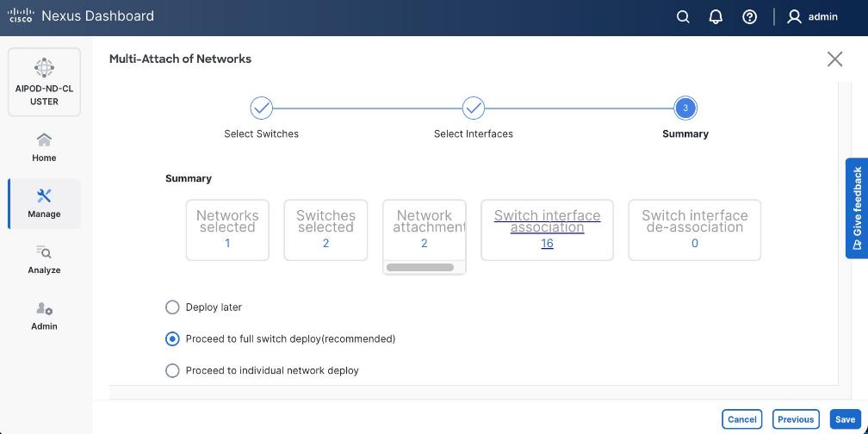This screenshot has height=434, width=868.
Task: Open Analyze section in sidebar
Action: [x=44, y=260]
